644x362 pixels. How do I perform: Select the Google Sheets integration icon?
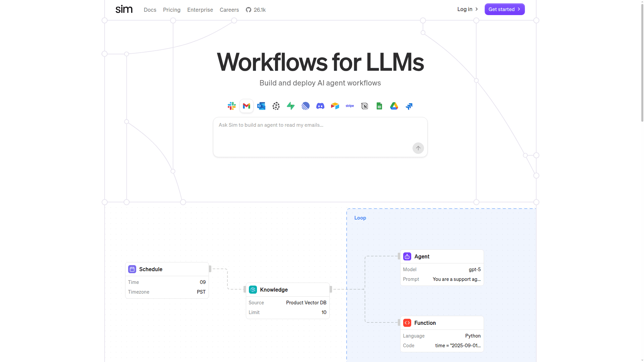coord(379,106)
